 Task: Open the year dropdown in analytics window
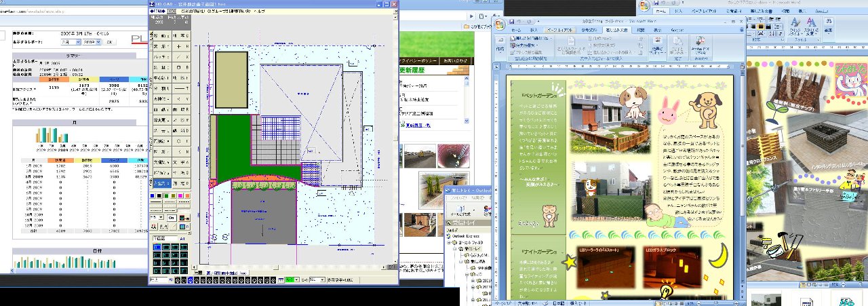[92, 42]
